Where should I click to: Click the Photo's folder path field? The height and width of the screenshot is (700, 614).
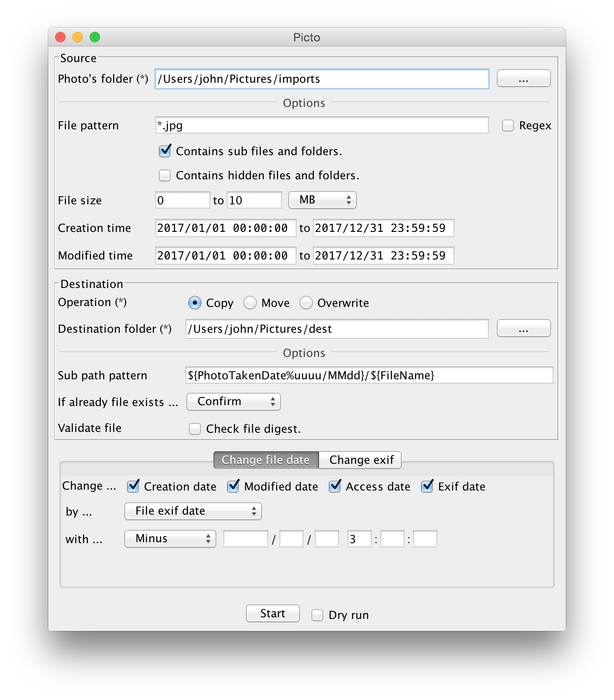(322, 79)
